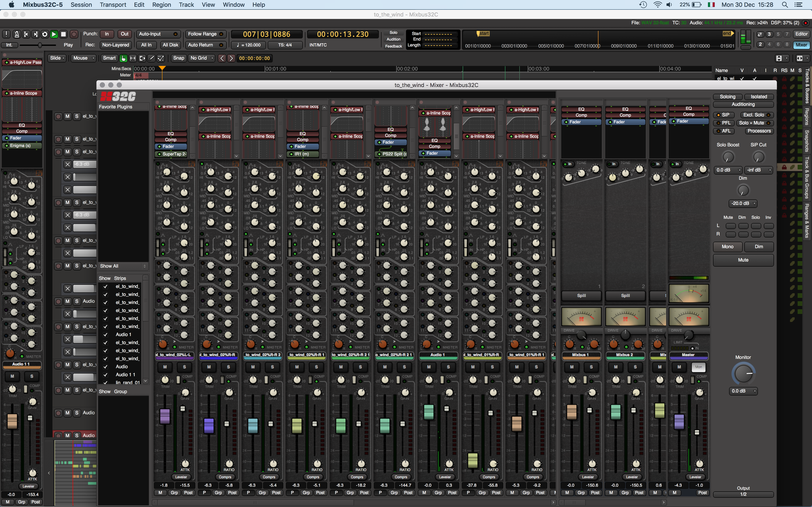Toggle Follow Range option
The height and width of the screenshot is (507, 812).
click(205, 34)
